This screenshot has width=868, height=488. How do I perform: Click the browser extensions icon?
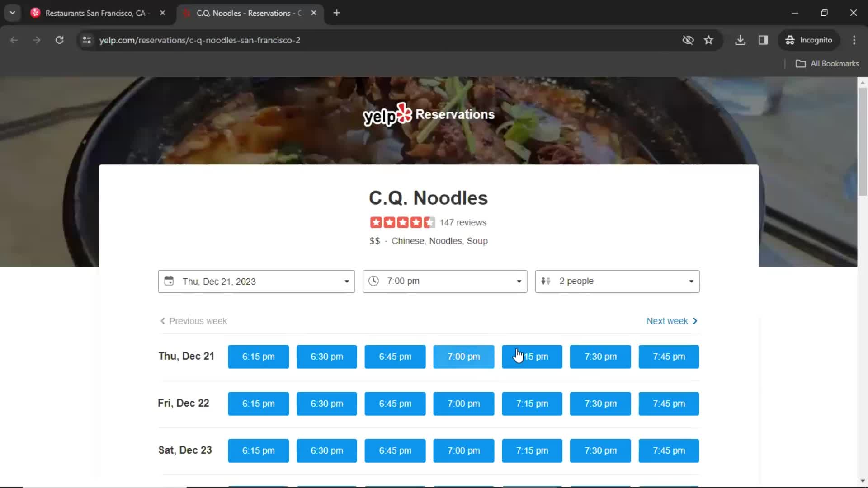[x=763, y=40]
